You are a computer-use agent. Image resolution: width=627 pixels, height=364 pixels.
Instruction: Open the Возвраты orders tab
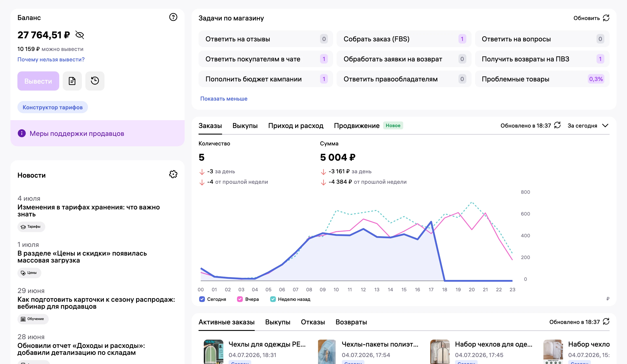[x=351, y=322]
